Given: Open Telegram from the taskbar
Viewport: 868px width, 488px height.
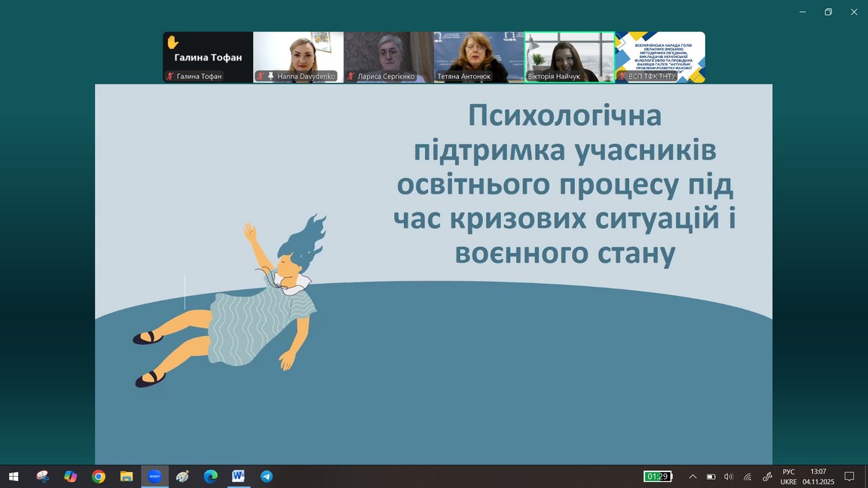Looking at the screenshot, I should (266, 476).
